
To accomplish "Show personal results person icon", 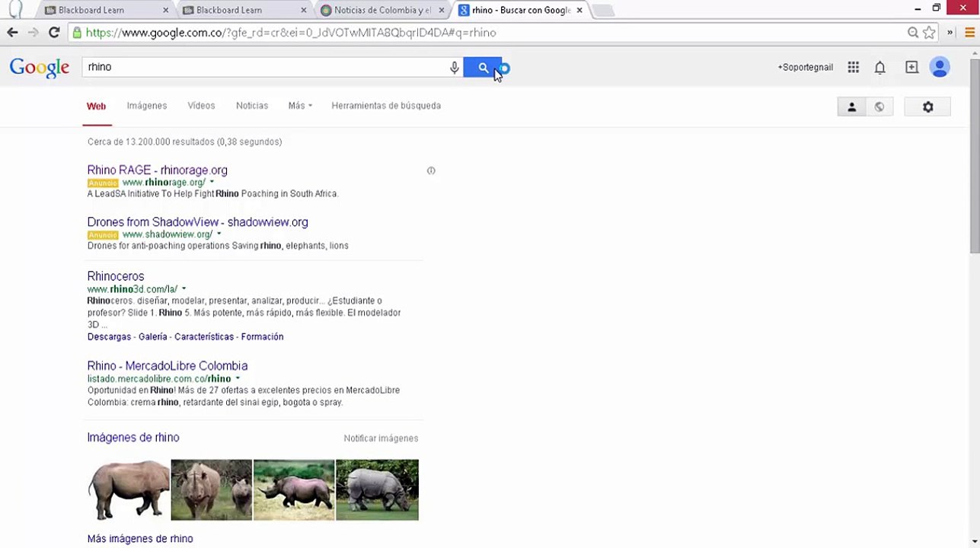I will 851,107.
